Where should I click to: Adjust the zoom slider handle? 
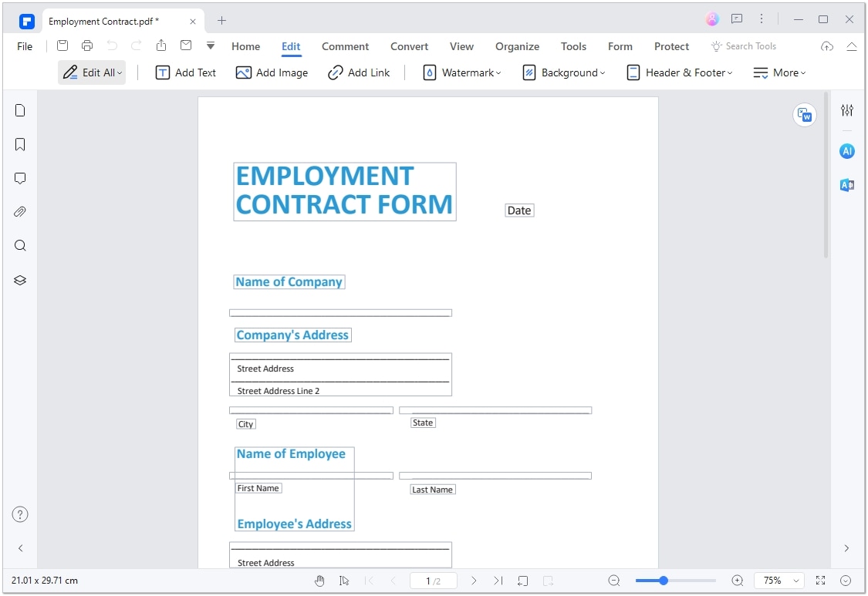(664, 581)
